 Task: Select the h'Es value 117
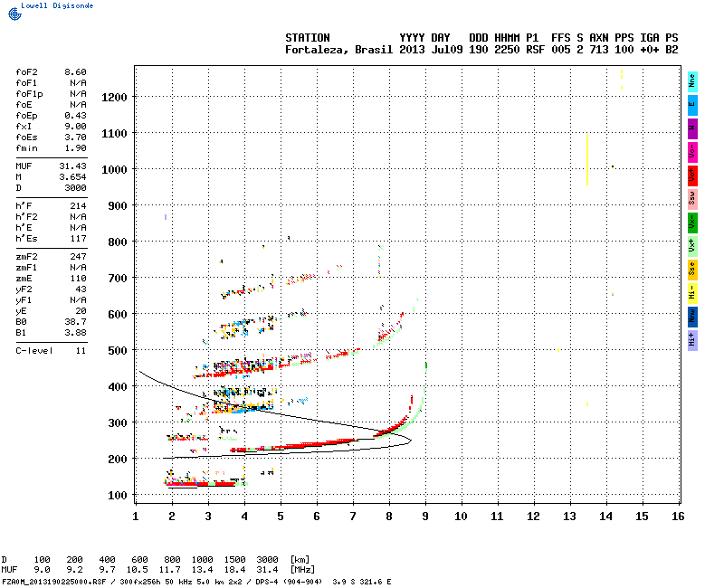click(78, 239)
